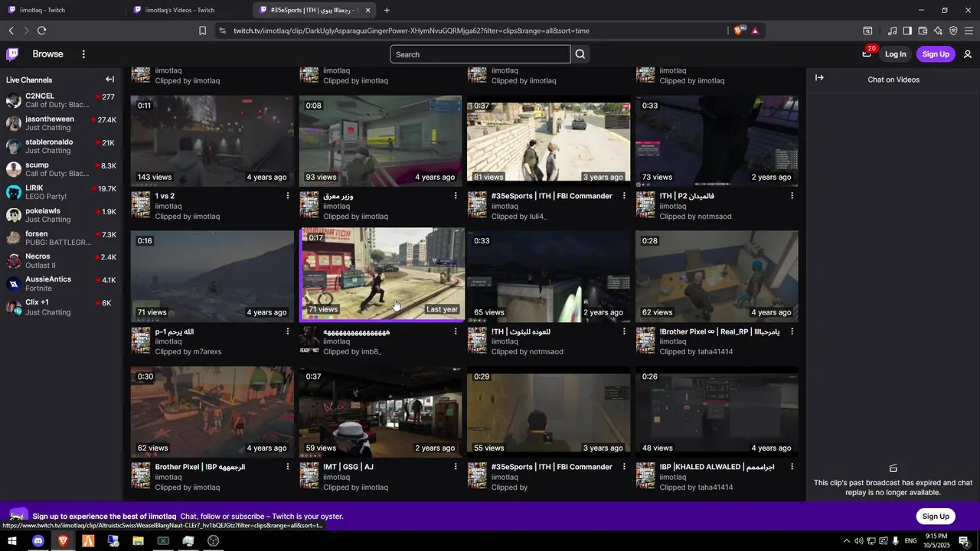This screenshot has width=980, height=551.
Task: Open options menu for '1 vs 2' clip
Action: [288, 196]
